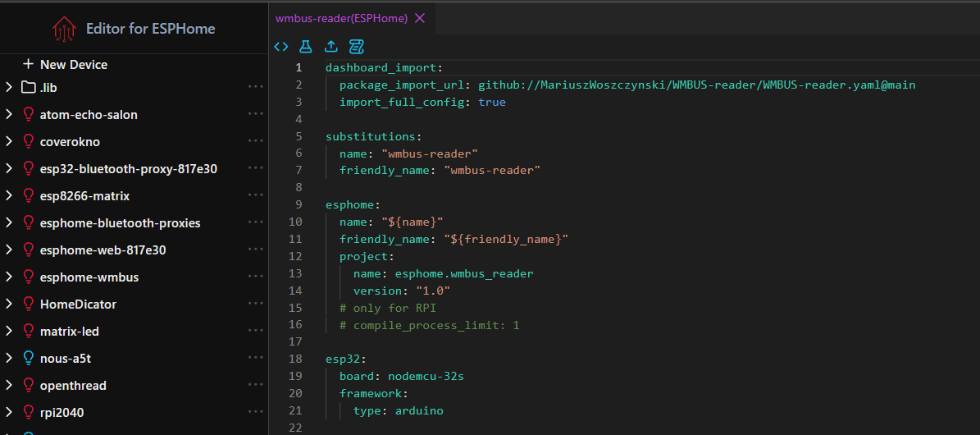Click the .lib folder icon
The height and width of the screenshot is (435, 980).
(29, 88)
